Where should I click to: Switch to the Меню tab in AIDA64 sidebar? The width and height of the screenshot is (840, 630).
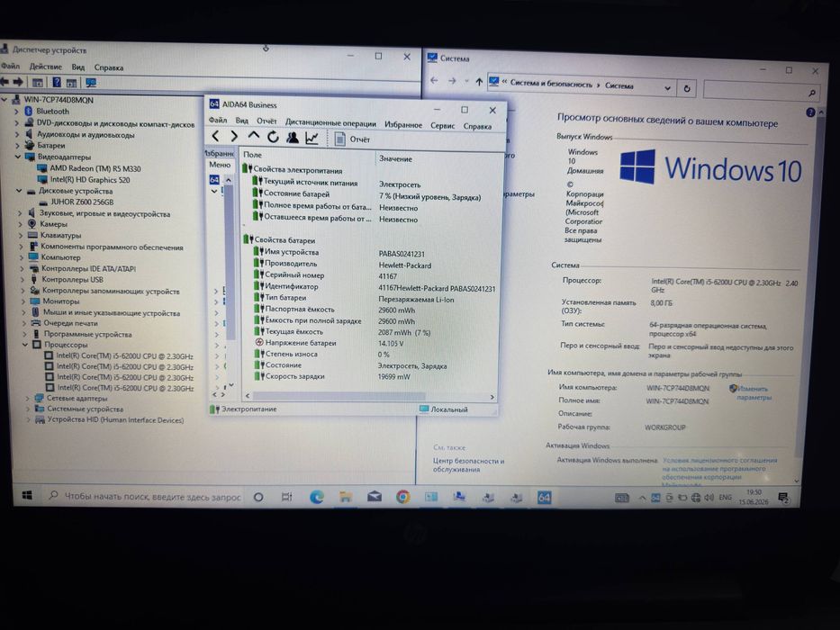coord(220,165)
